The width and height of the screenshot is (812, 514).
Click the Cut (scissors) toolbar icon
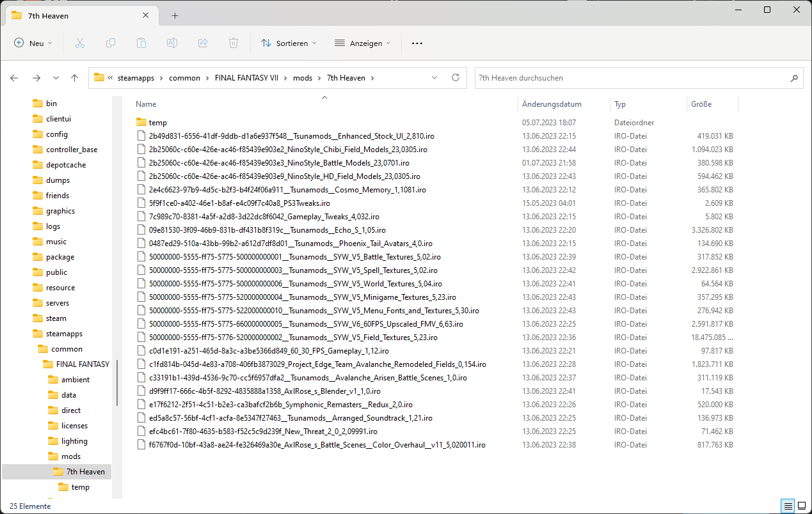tap(80, 43)
